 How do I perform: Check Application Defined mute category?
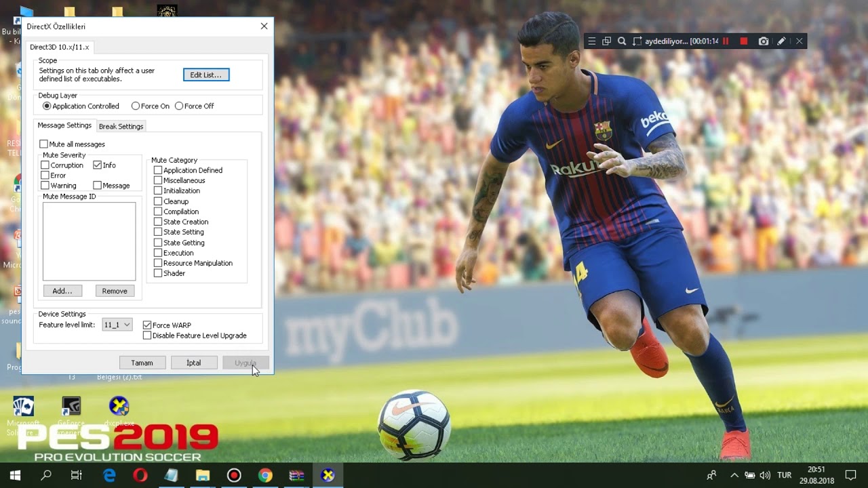[x=158, y=171]
